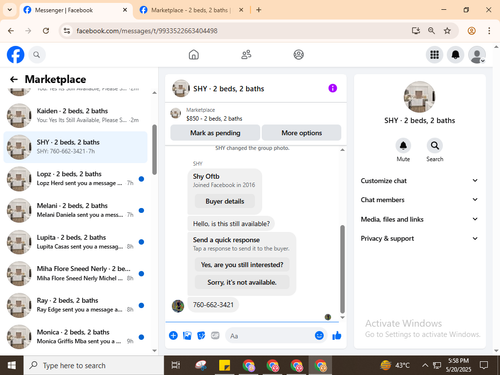The height and width of the screenshot is (375, 500).
Task: Click the Windows taskbar search box
Action: tap(93, 365)
